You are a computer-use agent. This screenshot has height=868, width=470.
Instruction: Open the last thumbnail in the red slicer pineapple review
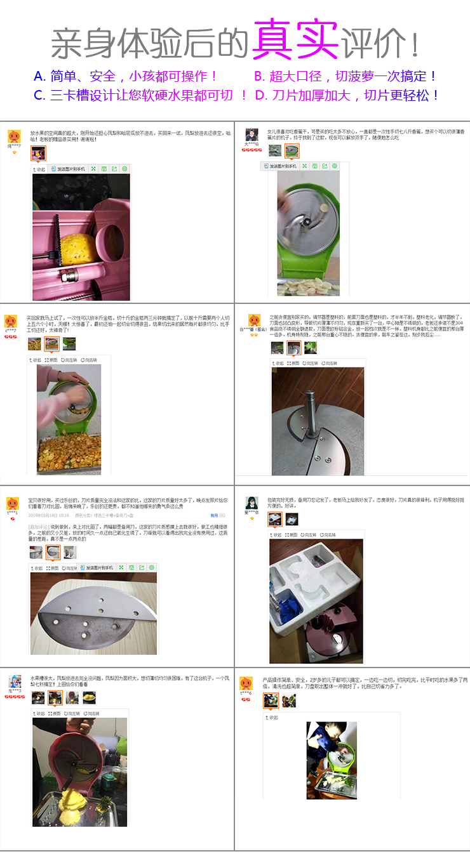point(89,697)
